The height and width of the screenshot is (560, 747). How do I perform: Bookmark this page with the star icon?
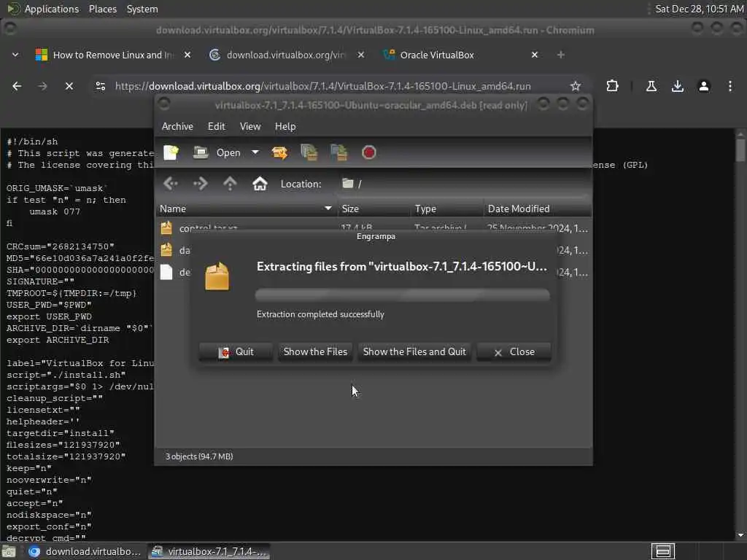click(x=576, y=86)
